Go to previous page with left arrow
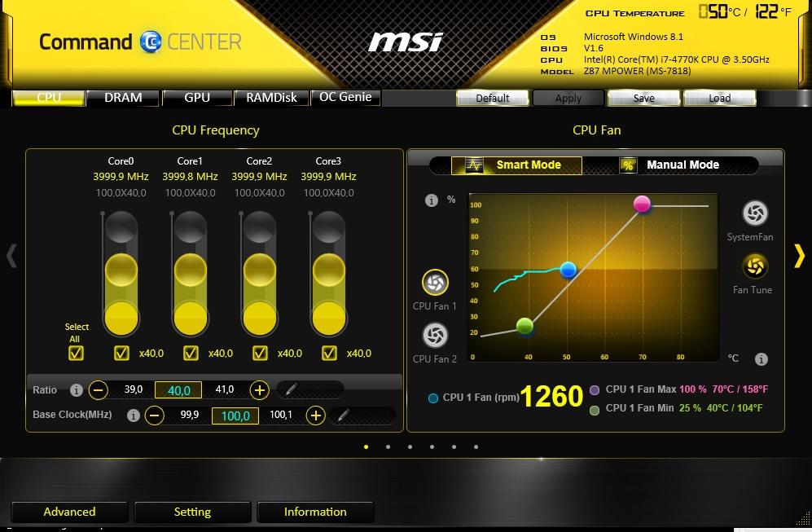This screenshot has width=812, height=532. [11, 255]
